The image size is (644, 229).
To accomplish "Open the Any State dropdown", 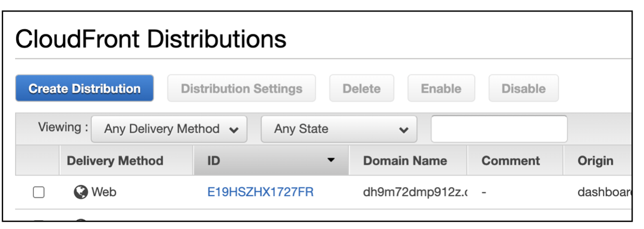I will pyautogui.click(x=339, y=129).
